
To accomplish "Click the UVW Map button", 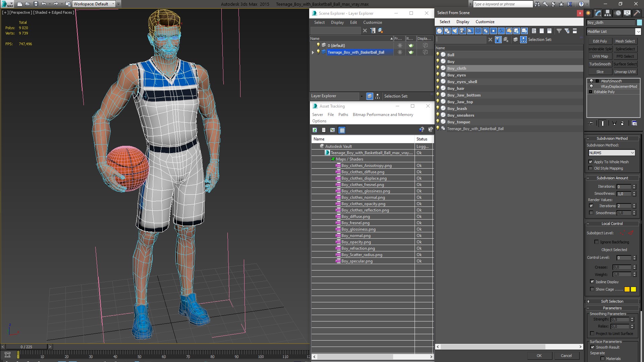I will pyautogui.click(x=600, y=56).
